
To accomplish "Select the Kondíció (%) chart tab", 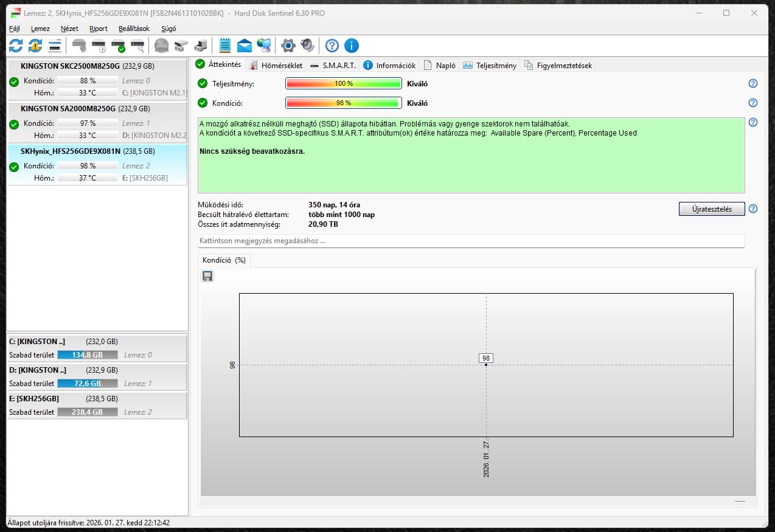I will (224, 260).
